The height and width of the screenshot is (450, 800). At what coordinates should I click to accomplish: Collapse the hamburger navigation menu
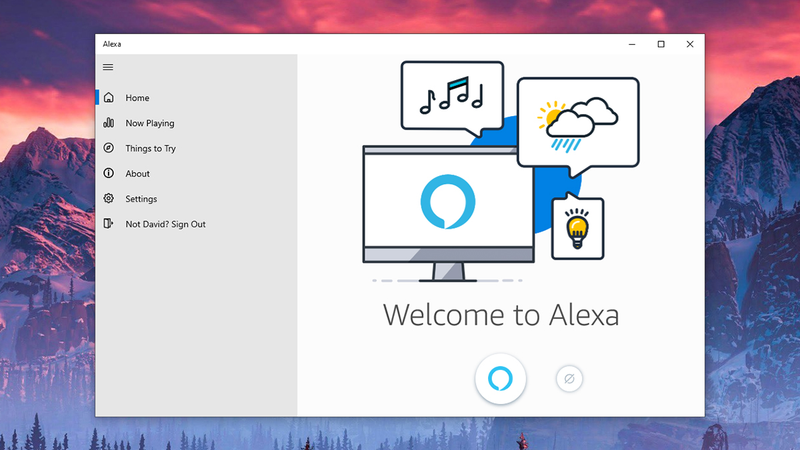108,67
